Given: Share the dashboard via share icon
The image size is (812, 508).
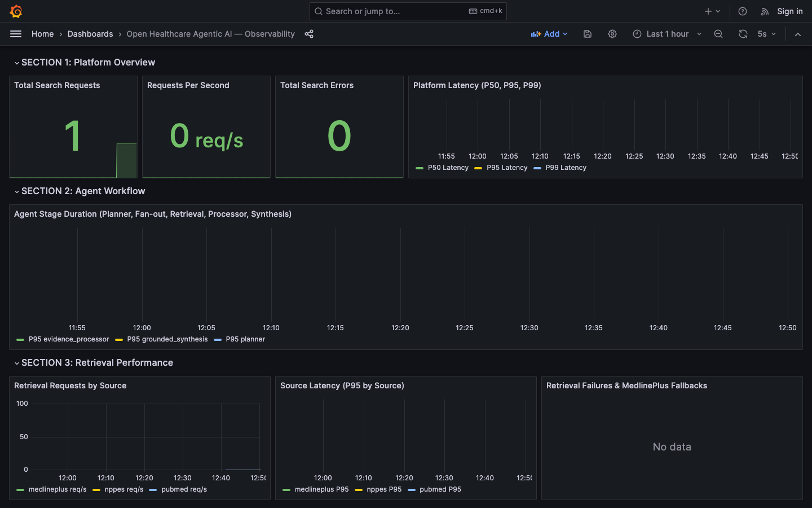Looking at the screenshot, I should tap(309, 34).
